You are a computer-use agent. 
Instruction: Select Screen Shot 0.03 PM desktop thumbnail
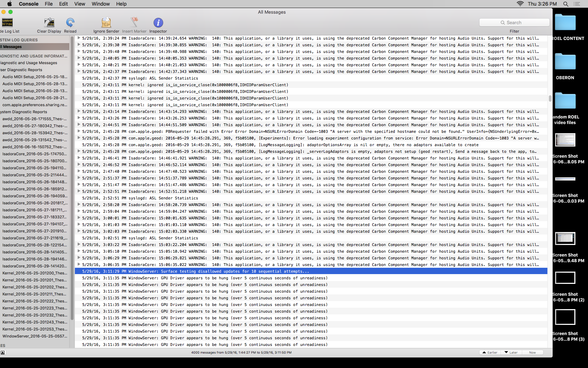[565, 179]
